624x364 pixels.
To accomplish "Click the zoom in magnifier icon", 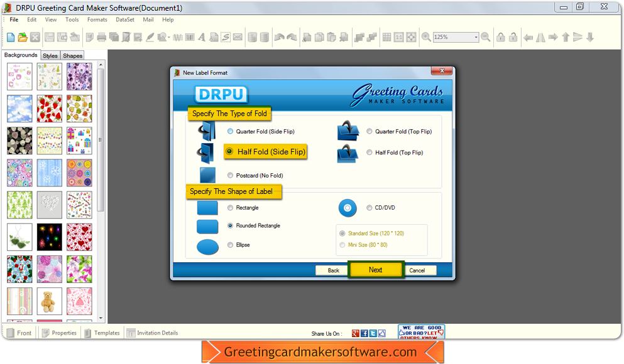I will pyautogui.click(x=426, y=38).
